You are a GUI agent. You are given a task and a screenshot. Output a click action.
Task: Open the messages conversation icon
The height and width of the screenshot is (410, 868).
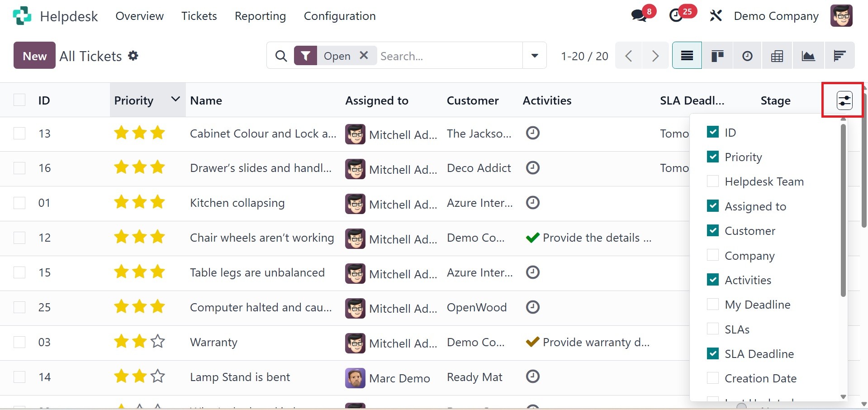639,16
